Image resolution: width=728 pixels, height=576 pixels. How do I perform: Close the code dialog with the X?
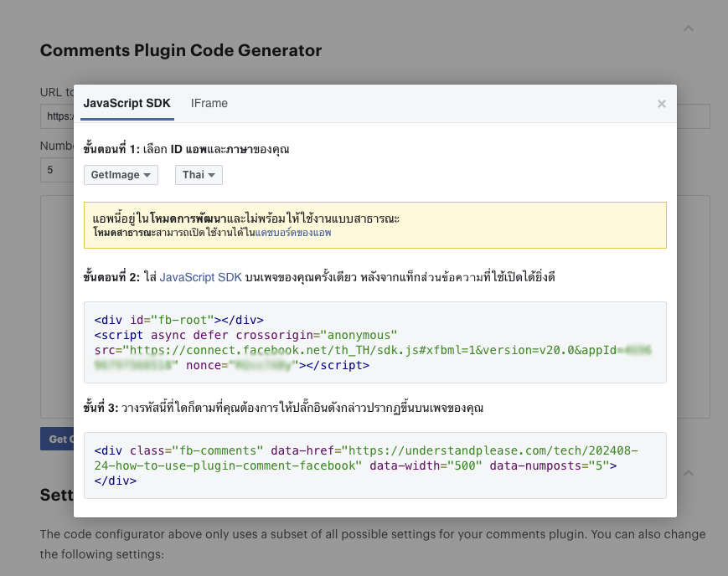click(x=662, y=104)
